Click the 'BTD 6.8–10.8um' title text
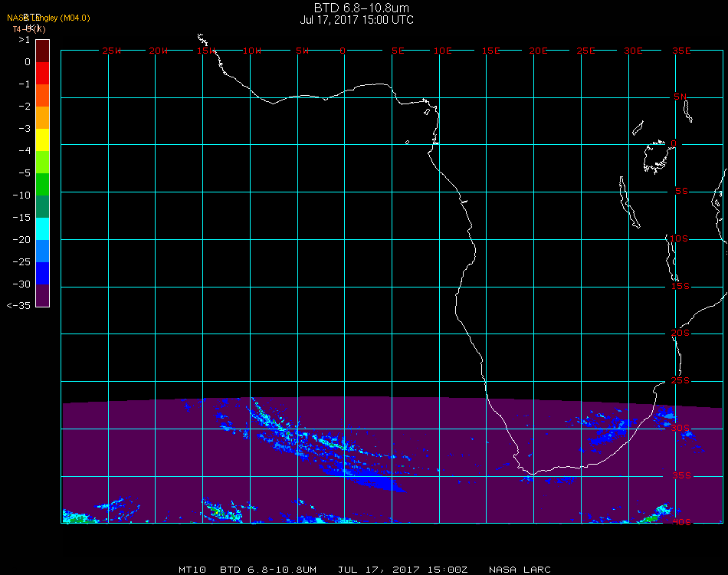 (356, 8)
